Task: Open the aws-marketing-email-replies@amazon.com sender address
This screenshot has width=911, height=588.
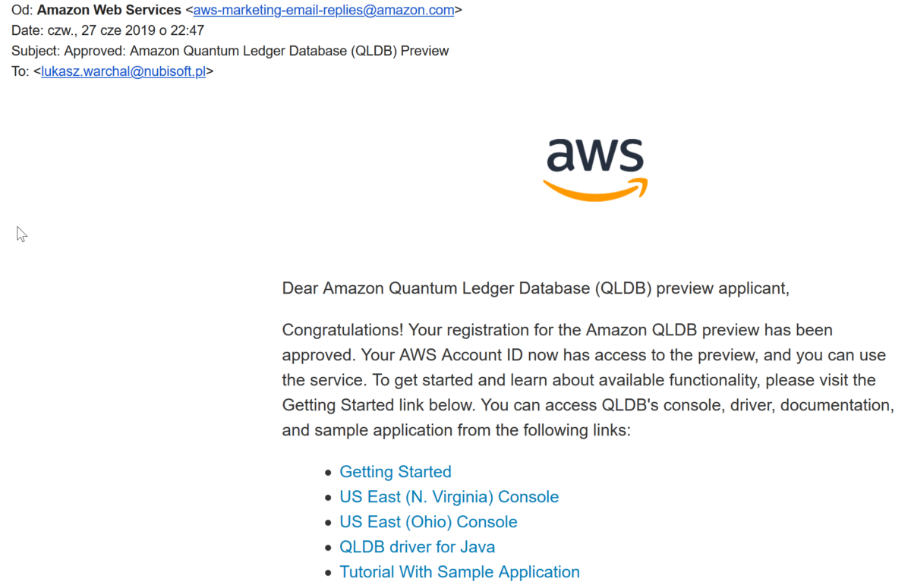Action: tap(323, 11)
